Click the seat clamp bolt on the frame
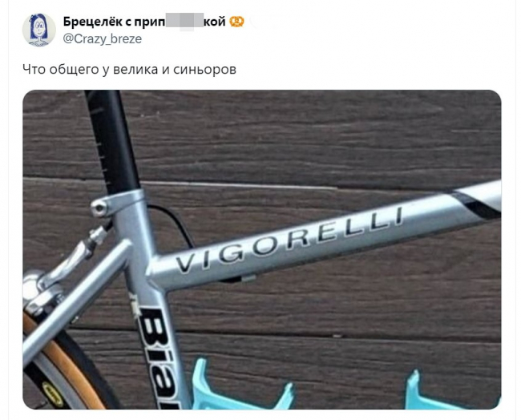The width and height of the screenshot is (521, 420). click(99, 208)
